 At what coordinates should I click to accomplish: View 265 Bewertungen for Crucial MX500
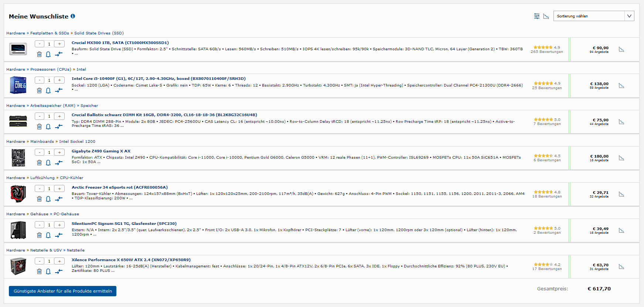[547, 52]
